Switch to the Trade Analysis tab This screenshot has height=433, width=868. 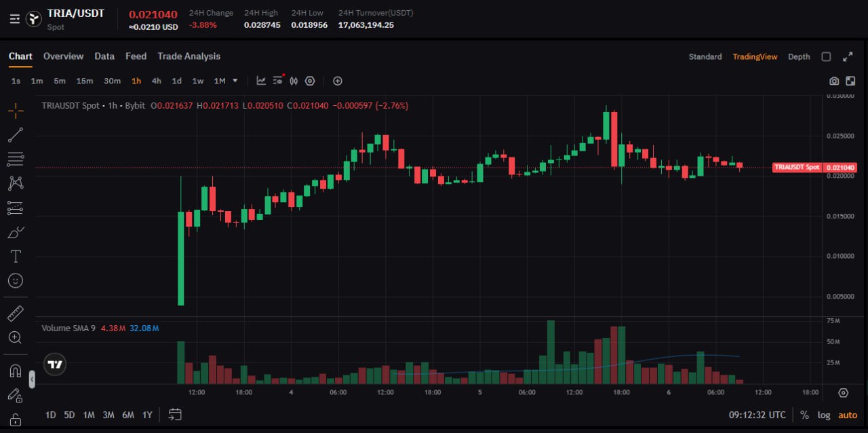[189, 56]
